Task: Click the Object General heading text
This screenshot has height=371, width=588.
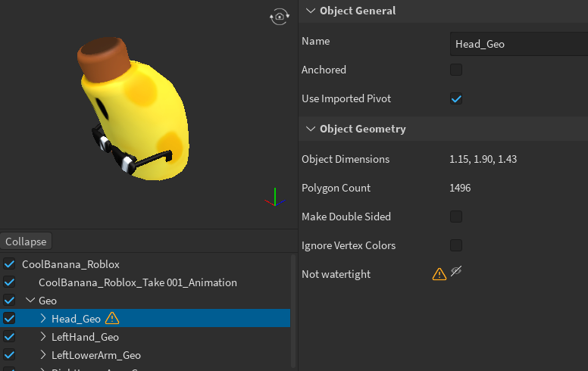Action: 358,11
